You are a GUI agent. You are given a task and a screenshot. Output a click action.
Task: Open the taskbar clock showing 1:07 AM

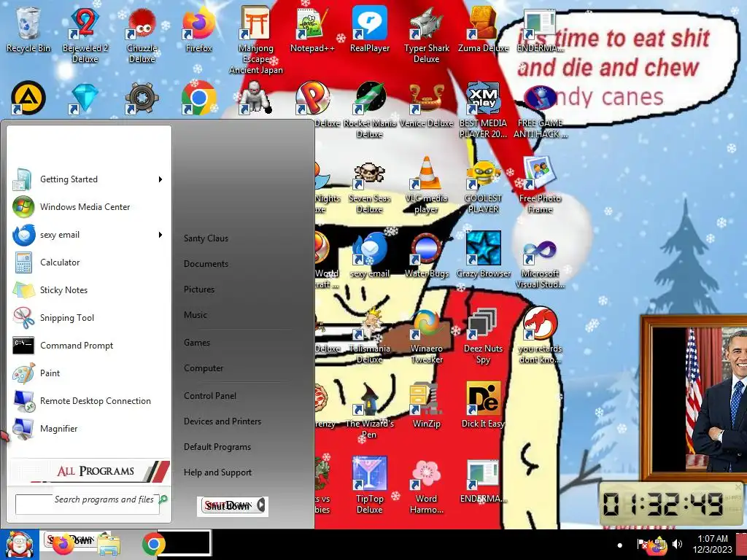tap(713, 544)
